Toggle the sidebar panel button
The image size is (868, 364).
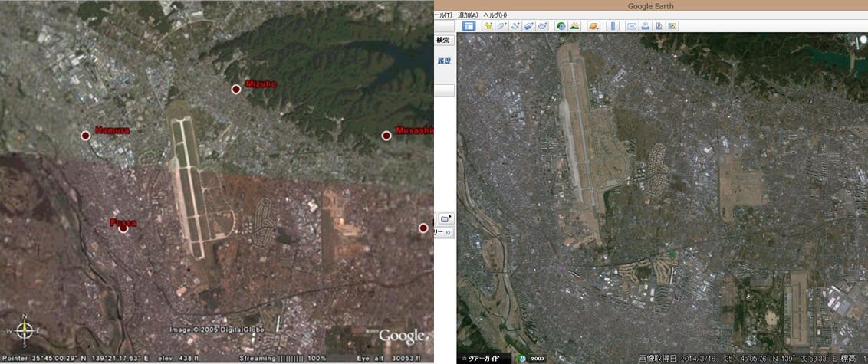tap(469, 26)
